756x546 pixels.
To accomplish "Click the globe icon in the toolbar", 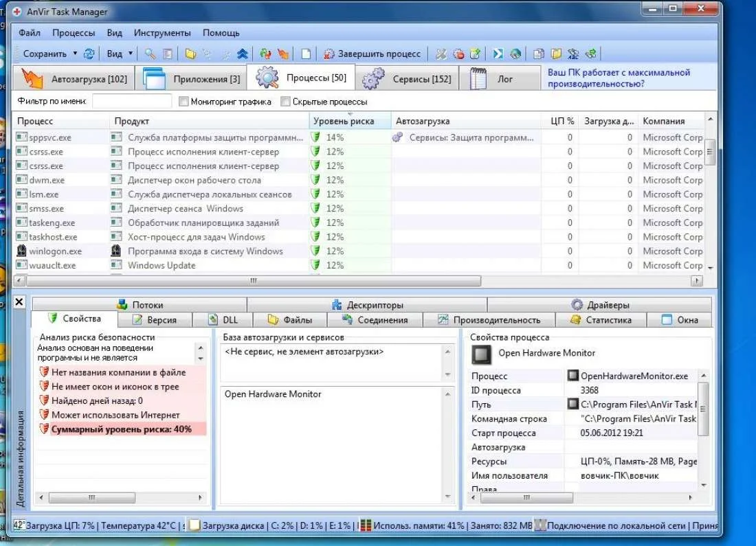I will [x=515, y=54].
